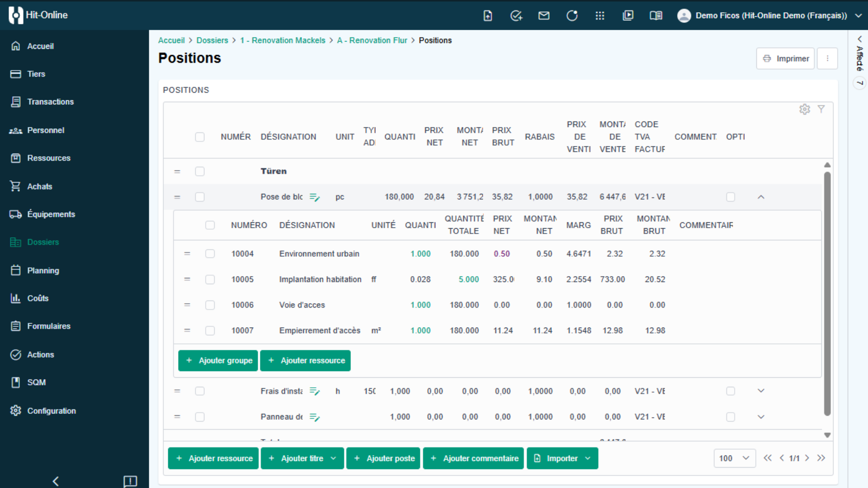Screen dimensions: 868x488
Task: Open the add task check icon
Action: [x=516, y=16]
